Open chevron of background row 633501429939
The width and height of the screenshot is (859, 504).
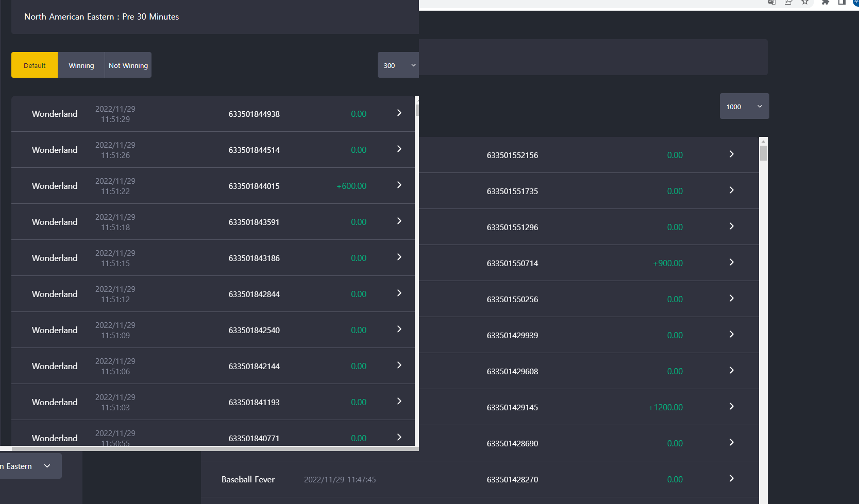(x=731, y=334)
